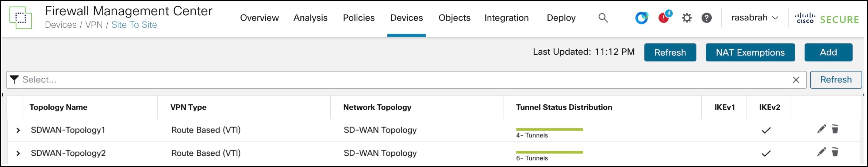Expand the SDWAN-Topology2 row
Screen dimensions: 868x167
coord(18,154)
